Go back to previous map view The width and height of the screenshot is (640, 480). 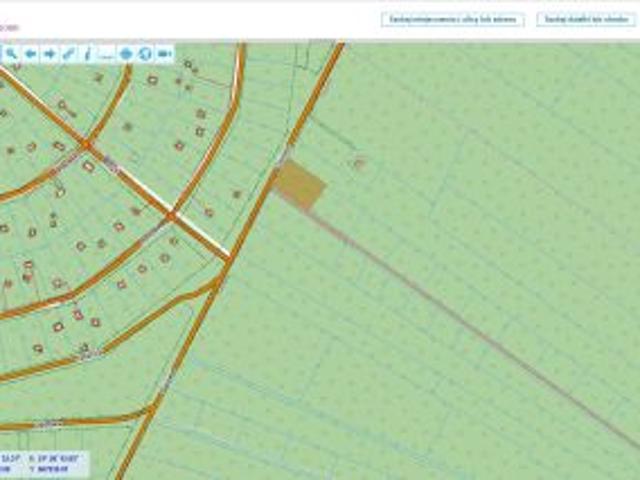tap(30, 54)
